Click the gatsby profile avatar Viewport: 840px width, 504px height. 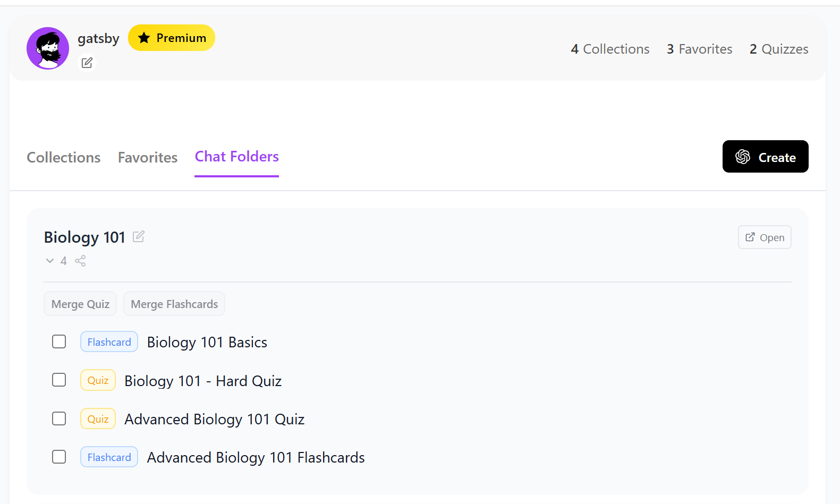48,48
